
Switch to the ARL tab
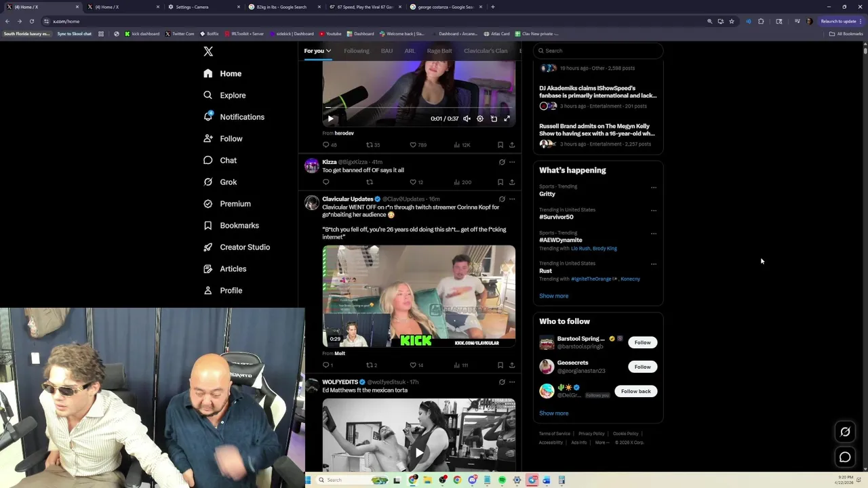point(410,51)
